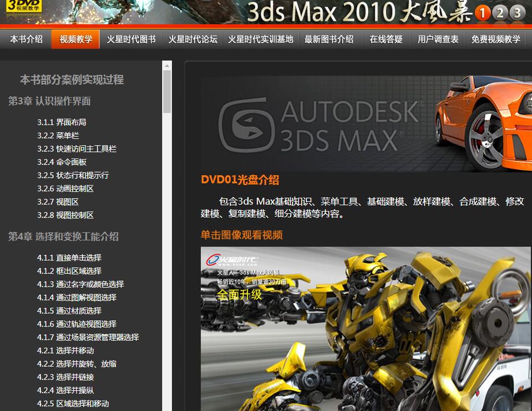The height and width of the screenshot is (411, 532).
Task: Click the orange disc 1 button
Action: 482,13
